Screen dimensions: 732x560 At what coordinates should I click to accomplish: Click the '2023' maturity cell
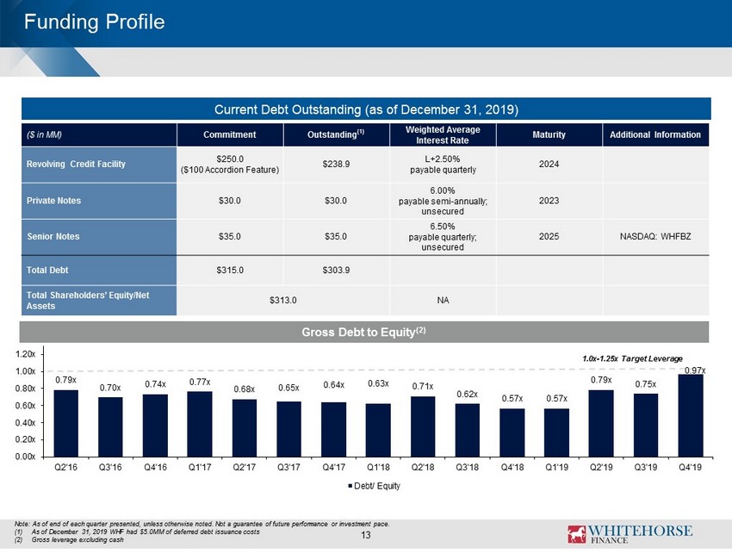click(x=549, y=201)
